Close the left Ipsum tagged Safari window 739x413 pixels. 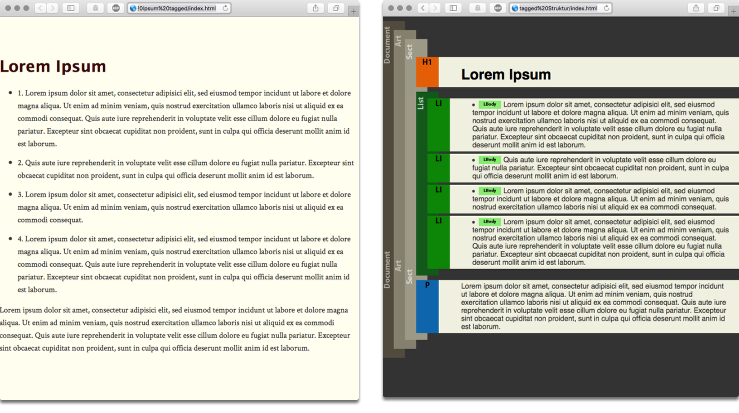tap(8, 8)
